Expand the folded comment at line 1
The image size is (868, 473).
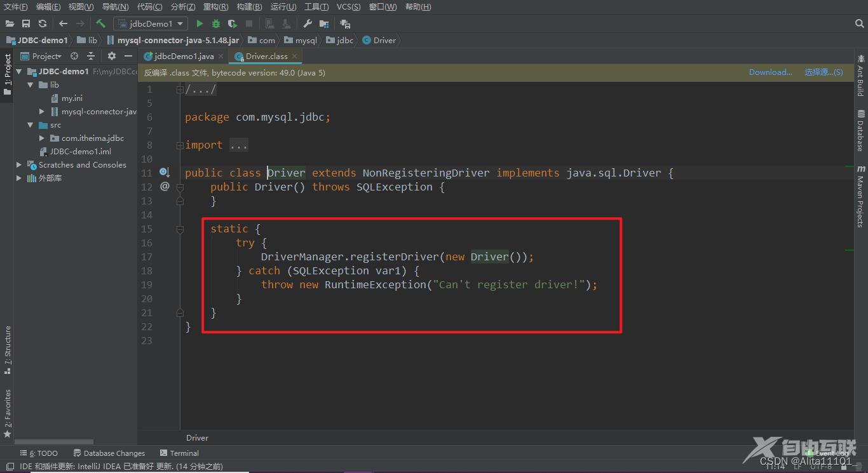coord(180,90)
